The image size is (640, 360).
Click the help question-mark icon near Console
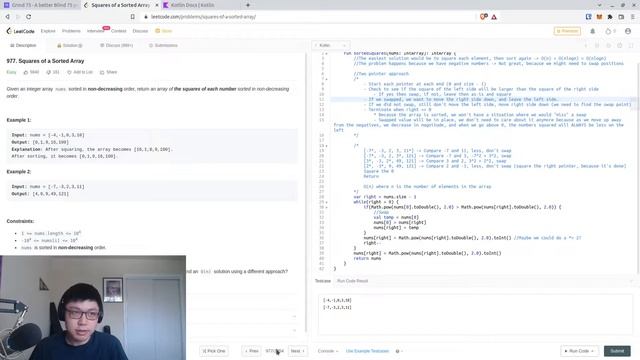click(398, 351)
